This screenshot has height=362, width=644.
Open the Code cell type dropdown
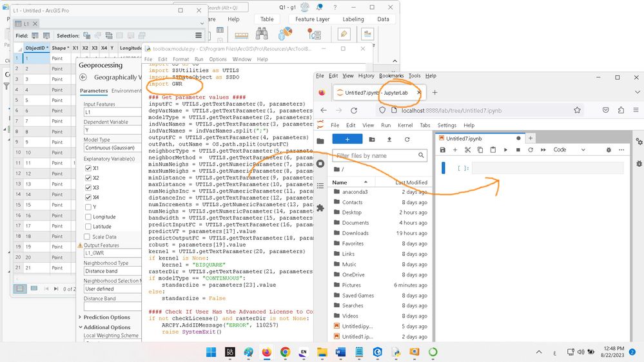pyautogui.click(x=567, y=149)
